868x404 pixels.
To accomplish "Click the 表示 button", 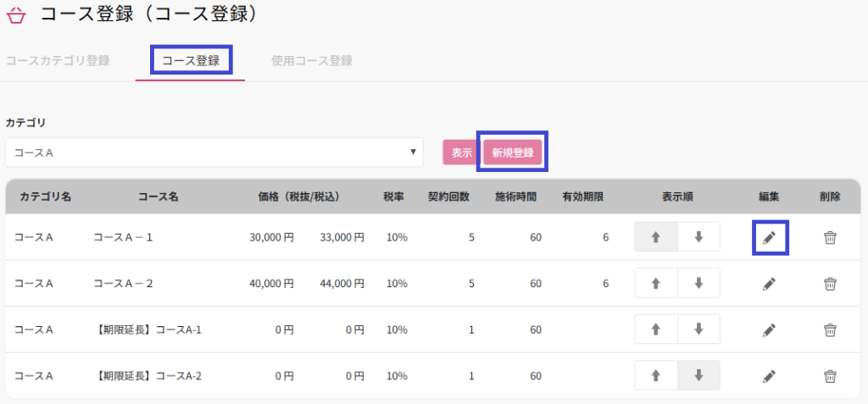I will [461, 152].
